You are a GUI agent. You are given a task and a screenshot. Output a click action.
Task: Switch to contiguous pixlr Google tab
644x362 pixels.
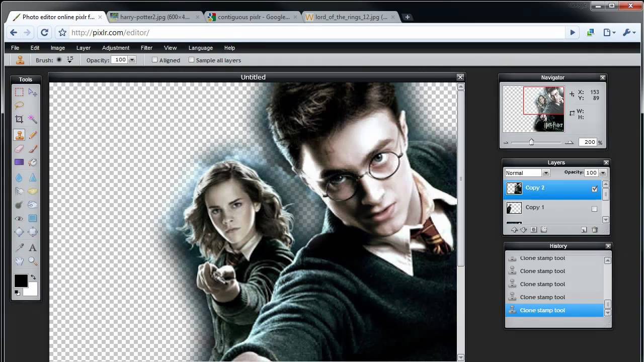[253, 17]
